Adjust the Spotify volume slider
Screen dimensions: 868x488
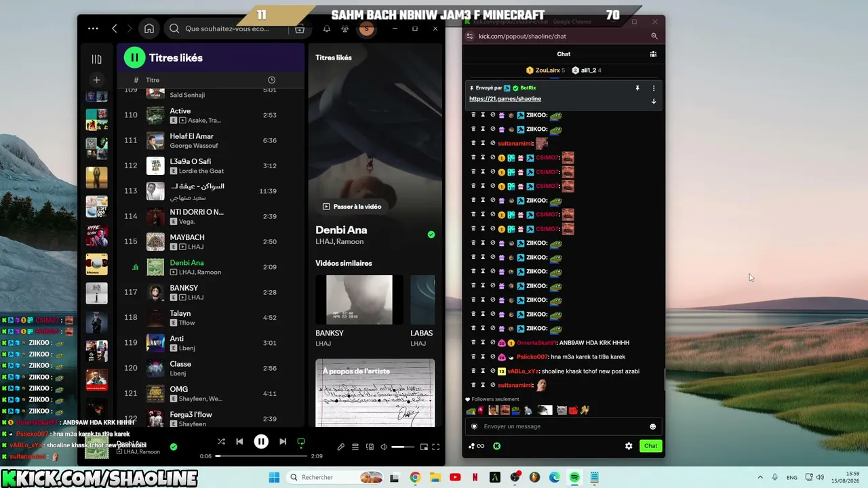click(x=403, y=447)
